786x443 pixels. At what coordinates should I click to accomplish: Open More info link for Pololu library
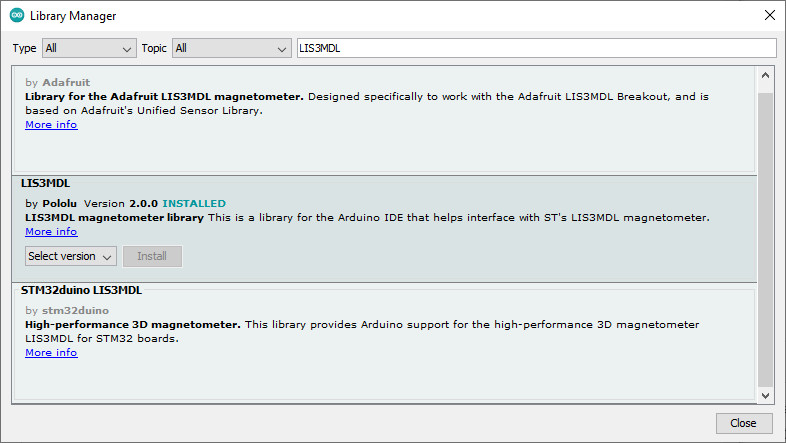(x=51, y=232)
